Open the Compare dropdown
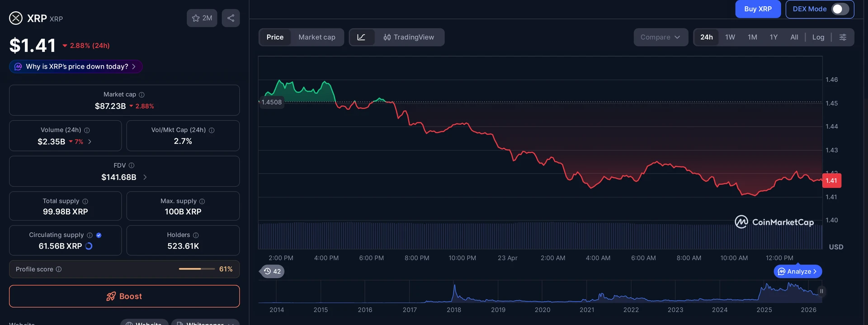This screenshot has height=325, width=868. click(660, 37)
